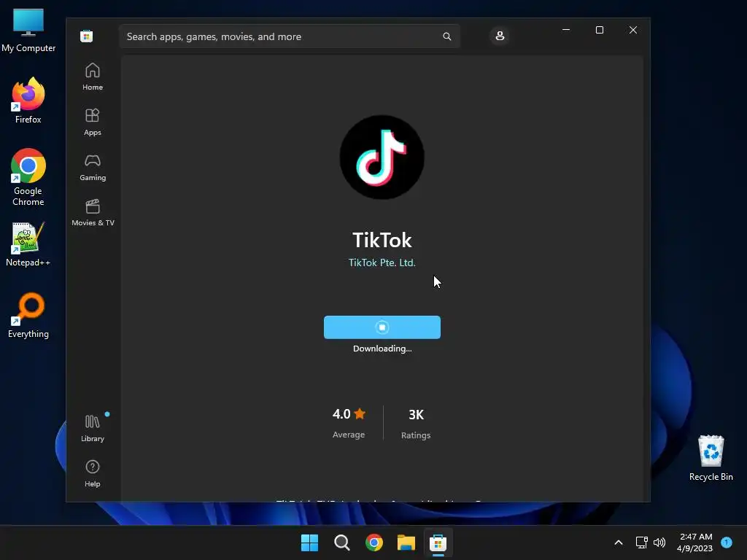This screenshot has width=747, height=560.
Task: Show hidden system tray icons
Action: 619,542
